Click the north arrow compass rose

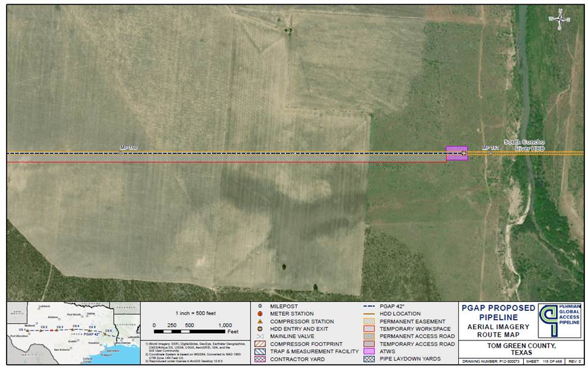pos(559,20)
